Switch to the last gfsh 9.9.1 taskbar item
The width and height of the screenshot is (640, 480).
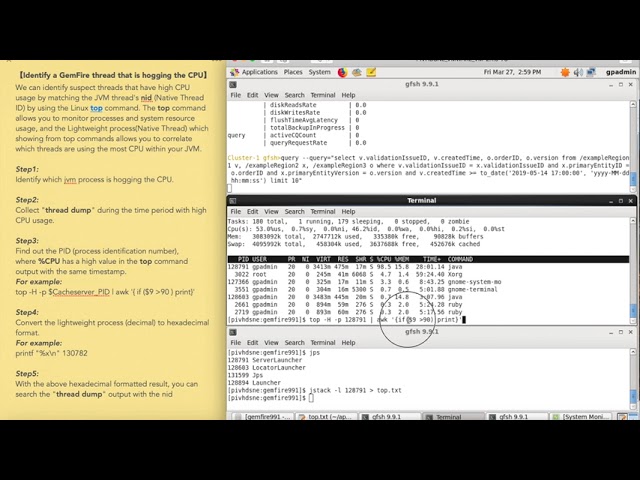(x=517, y=416)
